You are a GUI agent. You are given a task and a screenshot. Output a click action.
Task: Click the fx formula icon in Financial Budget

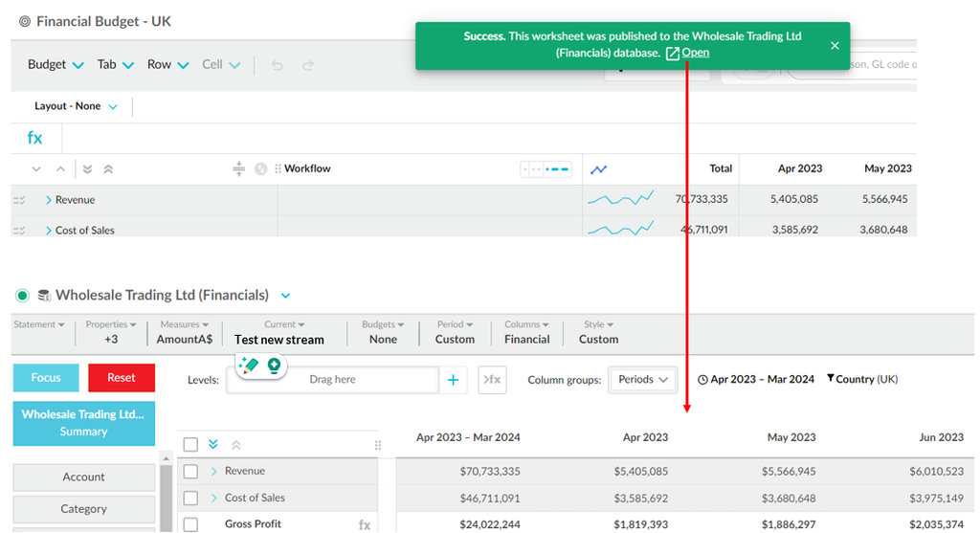(34, 138)
